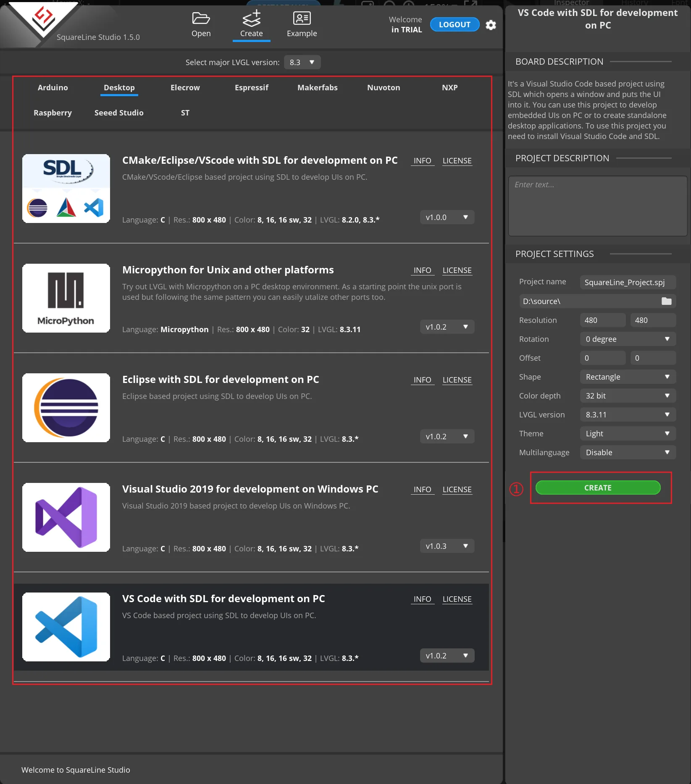Image resolution: width=691 pixels, height=784 pixels.
Task: Open INFO for CMake/Eclipse/VScode with SDL
Action: tap(422, 160)
